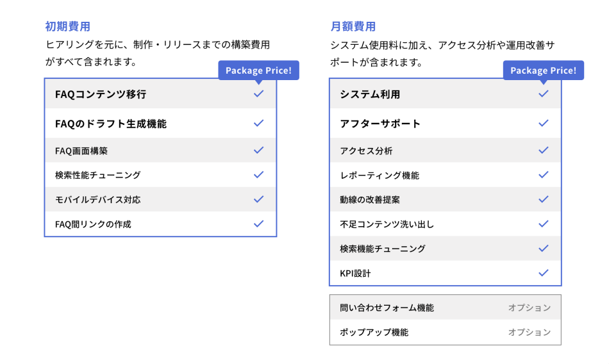The image size is (609, 364).
Task: Click checkmark next to 動線の改善提案
Action: coord(544,199)
